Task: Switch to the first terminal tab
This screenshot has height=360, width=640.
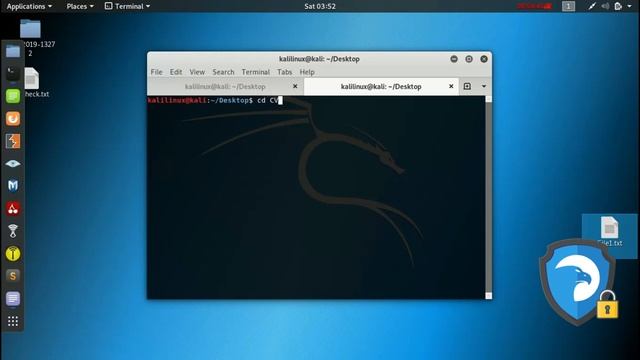Action: coord(225,87)
